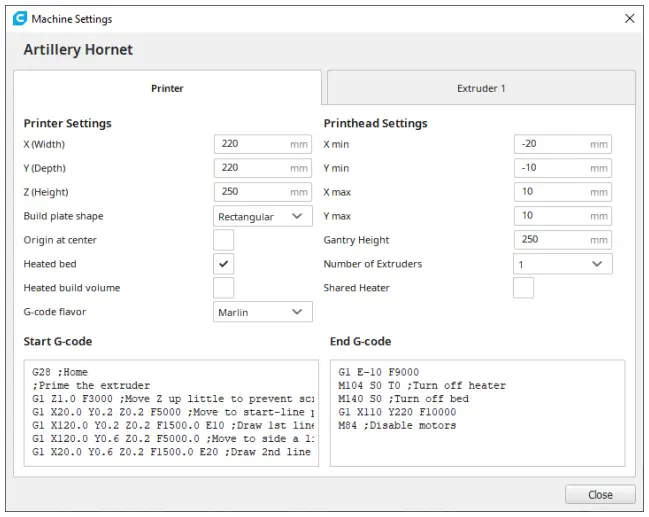Click inside the Start G-code text box
The height and width of the screenshot is (517, 649).
coord(171,413)
